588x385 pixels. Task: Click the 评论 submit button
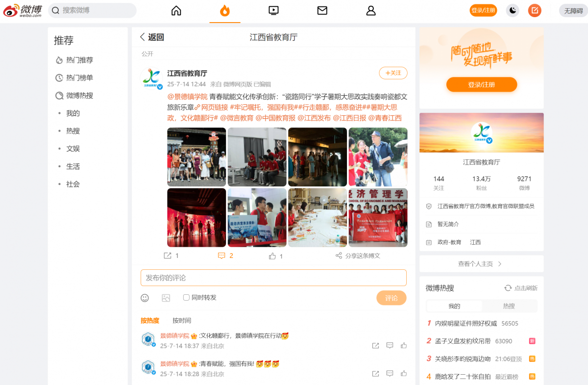click(x=392, y=298)
